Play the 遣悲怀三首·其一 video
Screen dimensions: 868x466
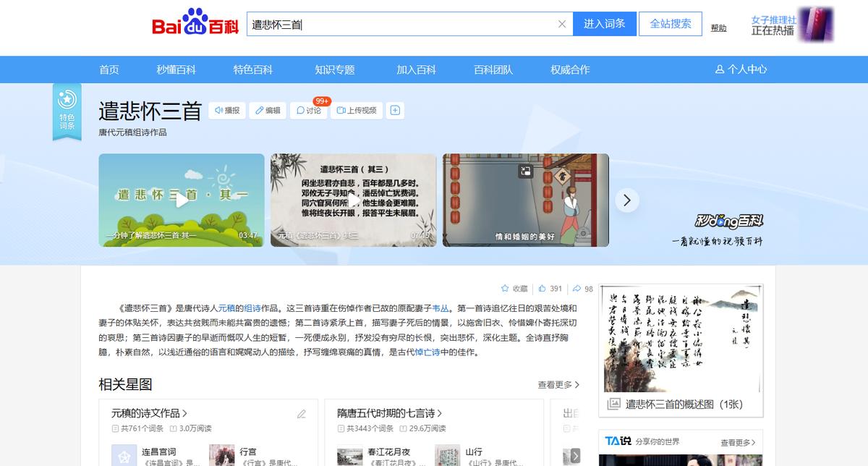tap(182, 200)
